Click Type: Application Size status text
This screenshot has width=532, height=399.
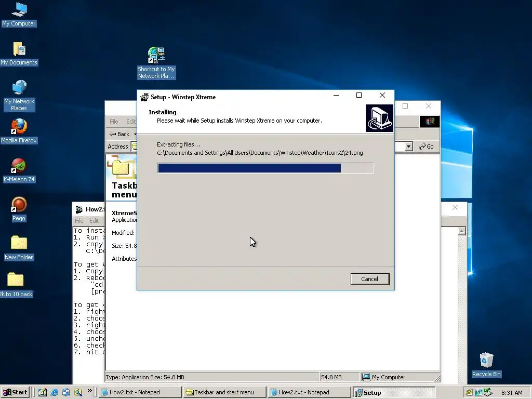pos(145,377)
